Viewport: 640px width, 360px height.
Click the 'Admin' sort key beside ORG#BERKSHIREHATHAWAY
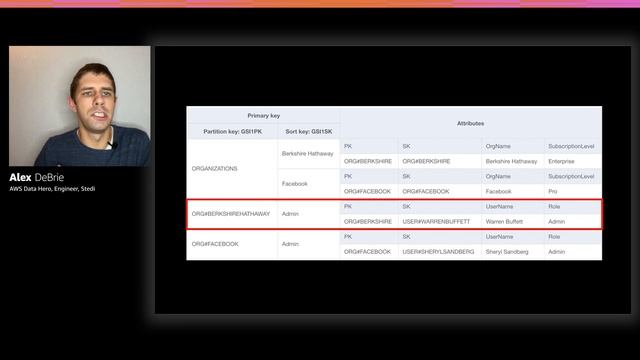pyautogui.click(x=290, y=214)
